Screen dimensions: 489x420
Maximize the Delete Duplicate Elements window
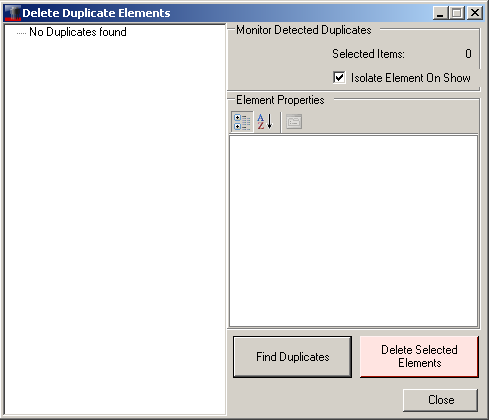pyautogui.click(x=457, y=13)
